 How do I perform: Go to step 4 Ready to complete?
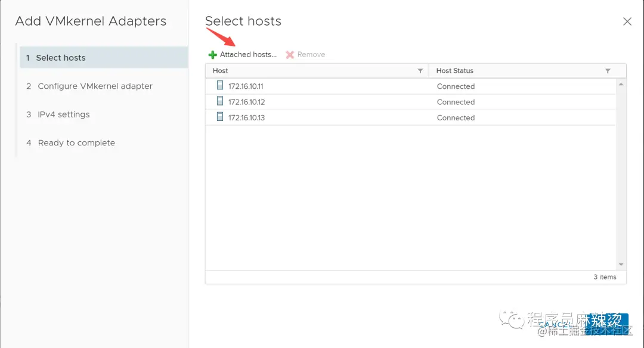tap(70, 143)
